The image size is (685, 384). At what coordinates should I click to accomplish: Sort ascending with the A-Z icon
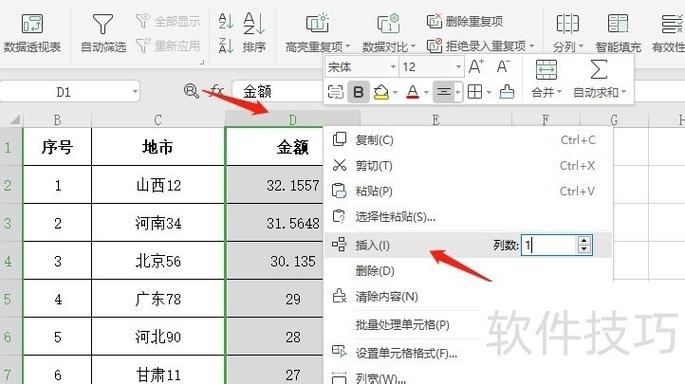click(226, 21)
